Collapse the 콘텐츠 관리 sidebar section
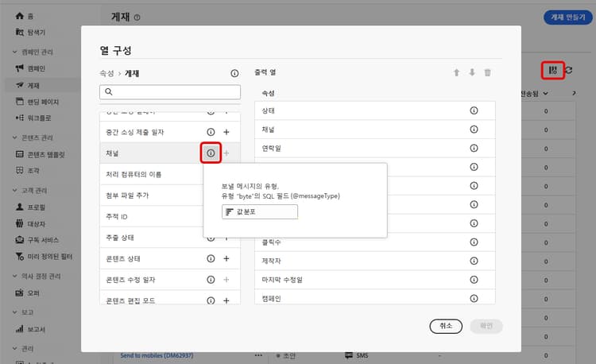This screenshot has width=596, height=364. (x=15, y=137)
